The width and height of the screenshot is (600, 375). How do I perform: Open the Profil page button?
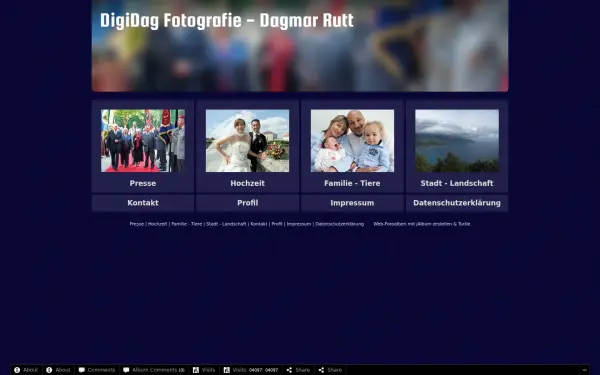click(x=248, y=203)
